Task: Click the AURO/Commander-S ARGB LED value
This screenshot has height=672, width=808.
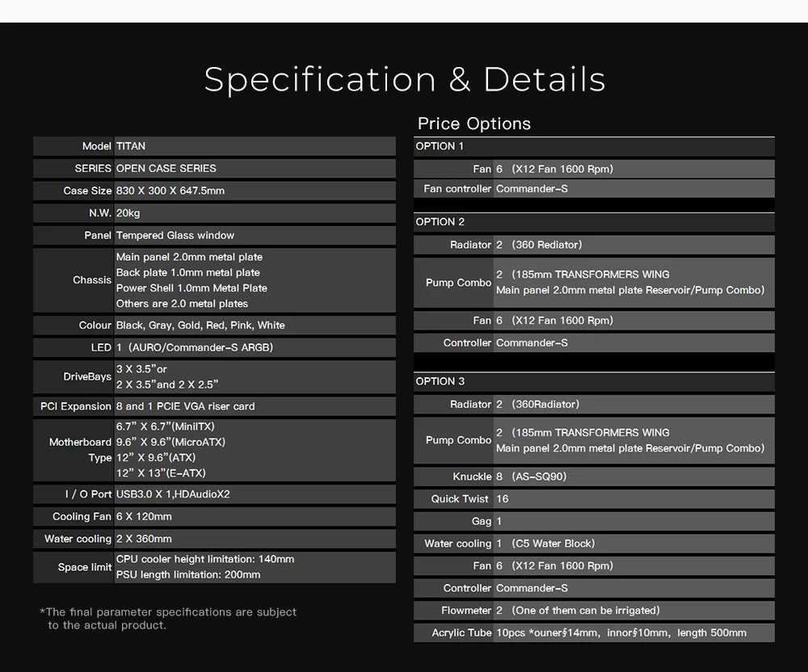Action: [195, 348]
